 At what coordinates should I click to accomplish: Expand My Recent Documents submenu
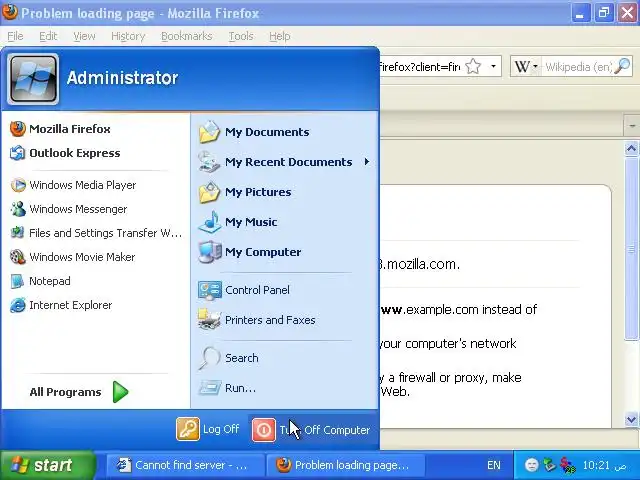(367, 162)
